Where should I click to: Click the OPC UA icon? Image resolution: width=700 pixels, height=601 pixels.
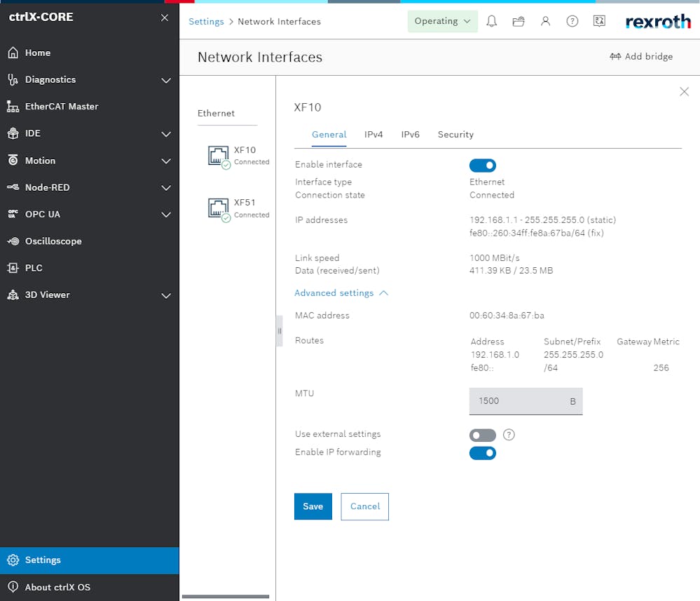(x=13, y=214)
